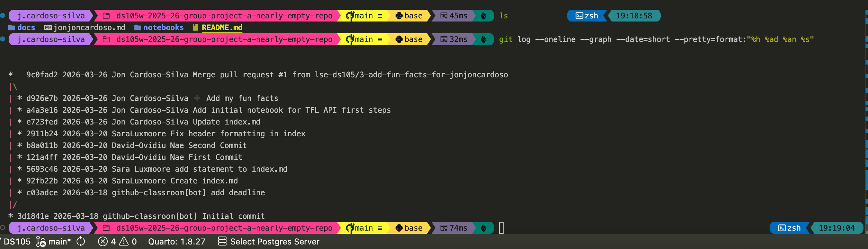Click Quarto: 1.8.27 version status item

point(177,241)
